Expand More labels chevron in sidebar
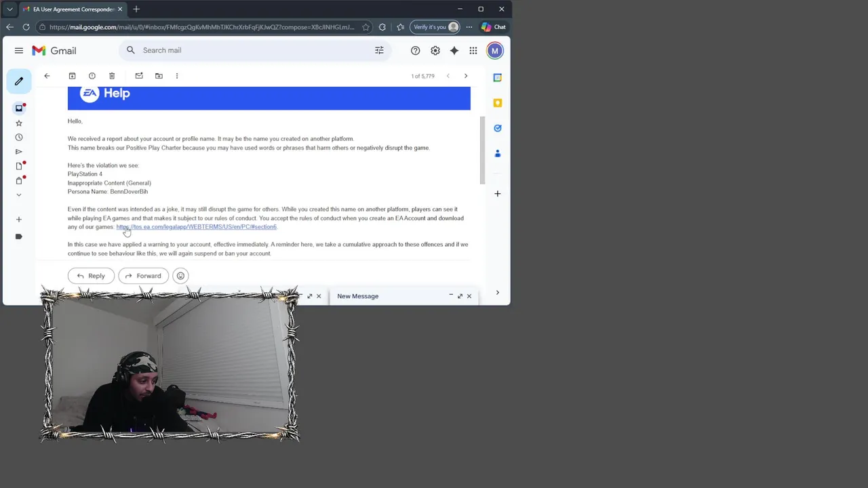Viewport: 868px width, 488px height. [x=19, y=195]
